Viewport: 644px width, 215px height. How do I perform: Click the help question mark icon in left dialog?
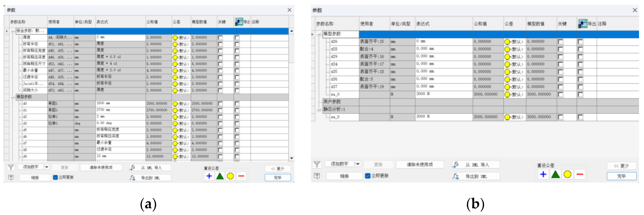(11, 178)
